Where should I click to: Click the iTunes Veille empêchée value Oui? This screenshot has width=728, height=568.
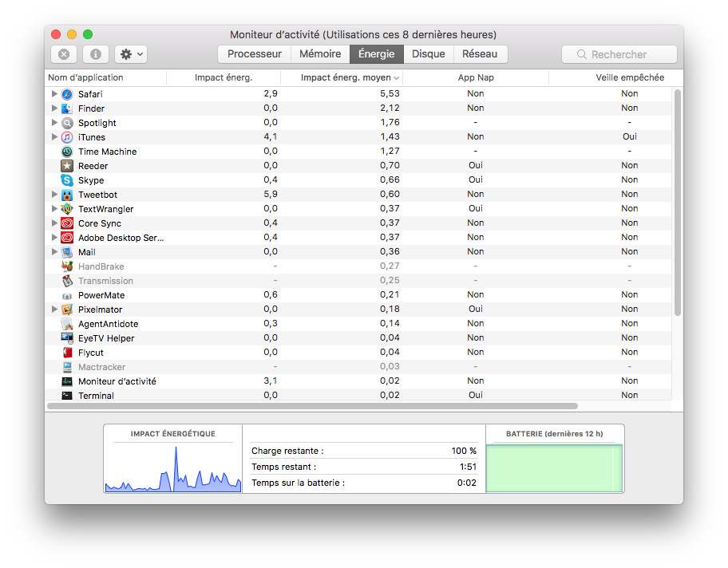(630, 137)
